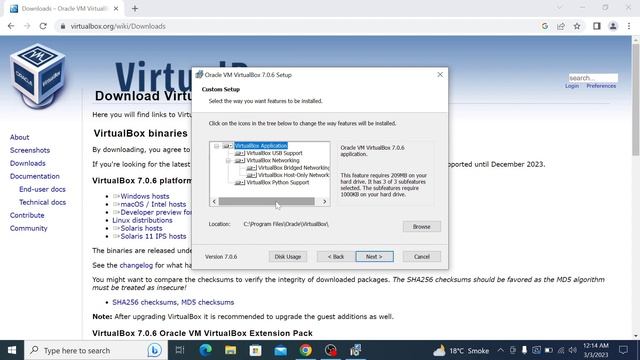Open About in the site sidebar
This screenshot has height=360, width=640.
pos(20,137)
